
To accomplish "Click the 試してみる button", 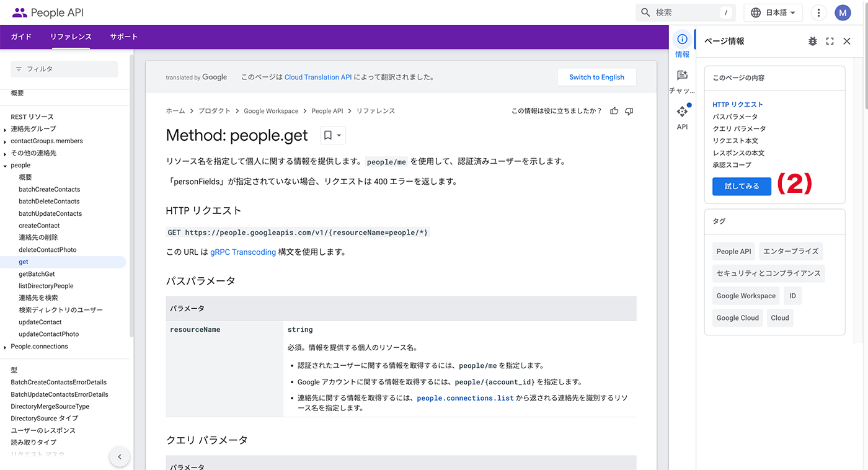I will tap(742, 186).
